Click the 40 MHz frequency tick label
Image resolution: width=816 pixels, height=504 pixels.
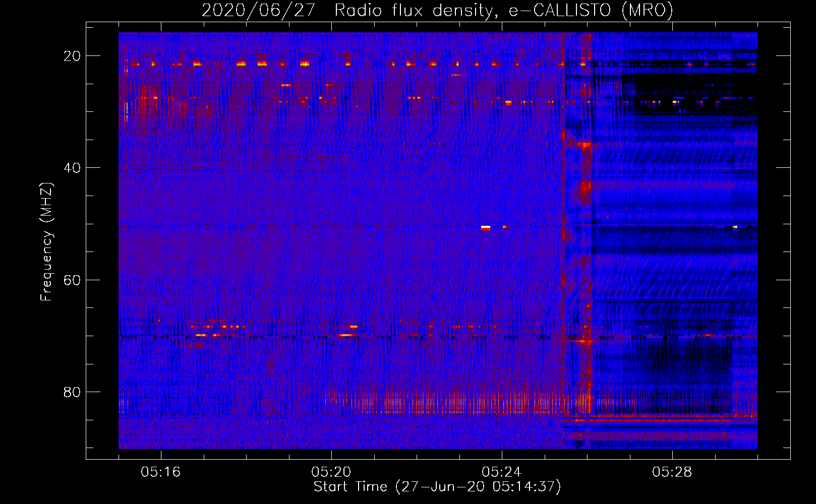(x=72, y=168)
